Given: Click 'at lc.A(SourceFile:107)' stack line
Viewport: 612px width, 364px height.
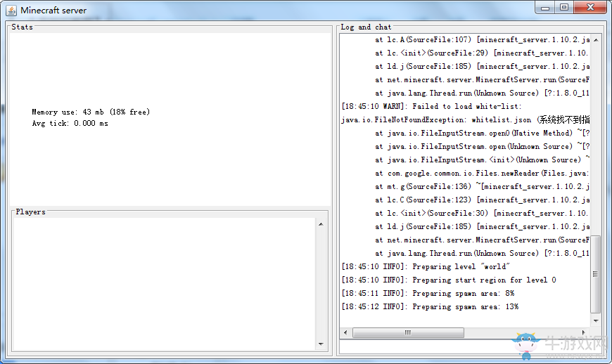Looking at the screenshot, I should click(x=483, y=40).
